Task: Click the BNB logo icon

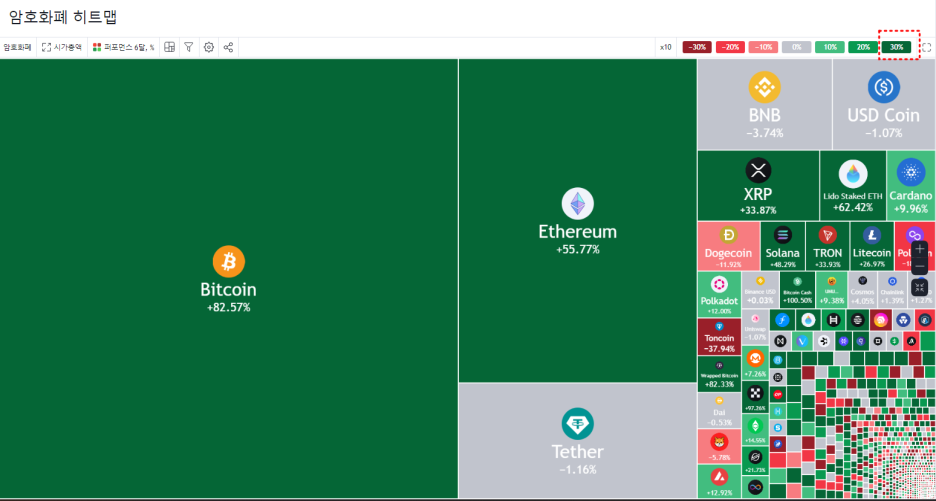Action: point(765,87)
